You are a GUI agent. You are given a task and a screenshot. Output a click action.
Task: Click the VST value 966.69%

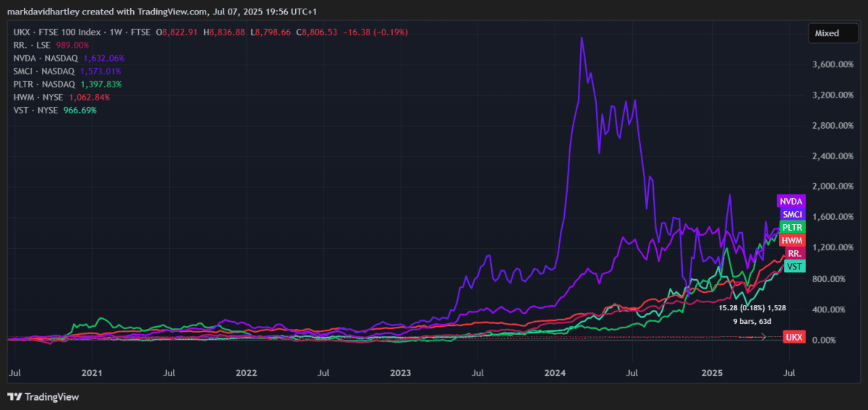80,110
